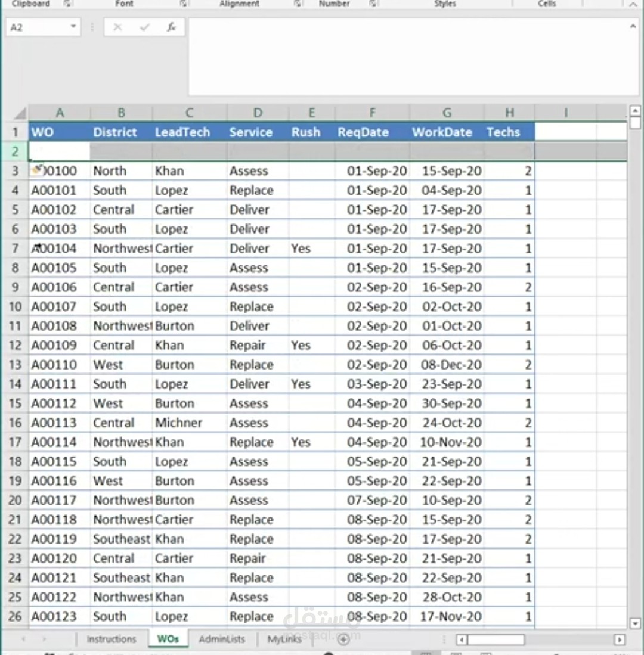Screen dimensions: 644x655
Task: Collapse the ribbon with the chevron icon
Action: [633, 4]
